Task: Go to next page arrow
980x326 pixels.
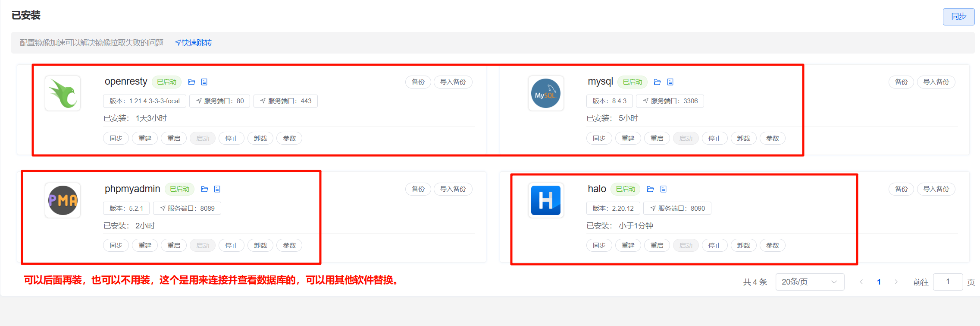Action: click(x=896, y=282)
